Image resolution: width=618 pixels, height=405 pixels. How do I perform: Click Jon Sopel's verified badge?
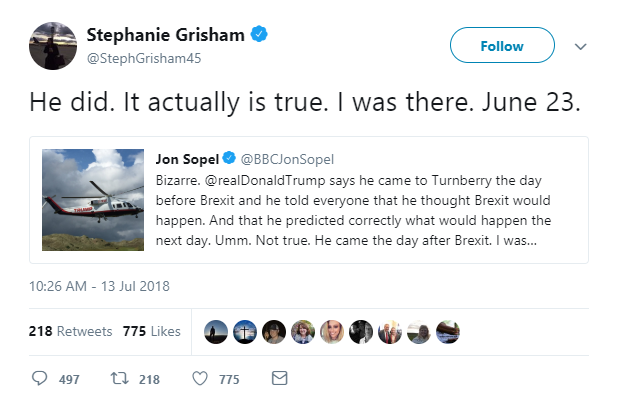pyautogui.click(x=229, y=158)
